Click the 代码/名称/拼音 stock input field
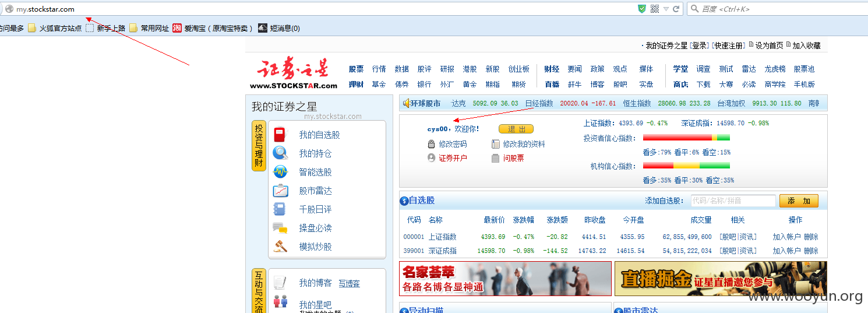 [x=733, y=201]
